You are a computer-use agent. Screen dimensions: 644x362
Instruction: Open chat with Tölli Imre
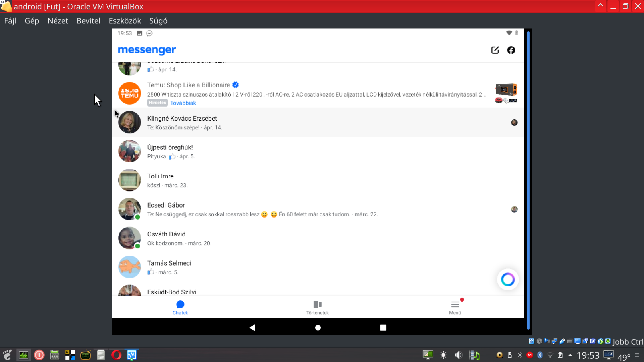pos(318,180)
